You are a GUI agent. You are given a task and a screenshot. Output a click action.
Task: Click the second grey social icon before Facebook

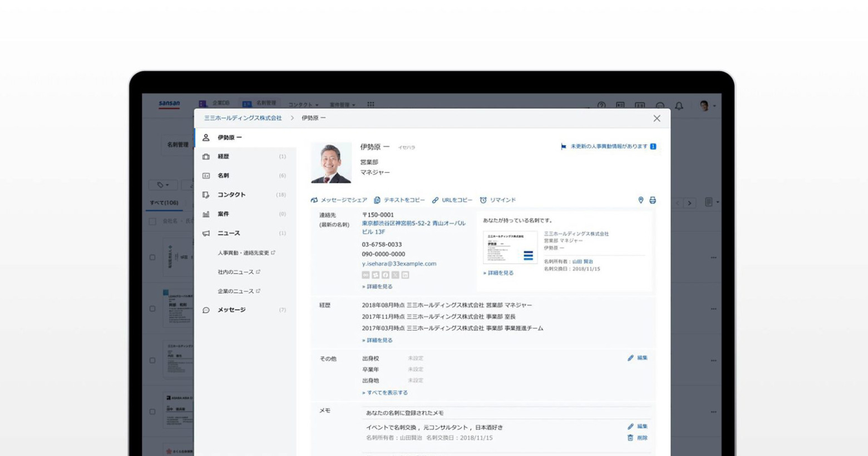[x=376, y=275]
